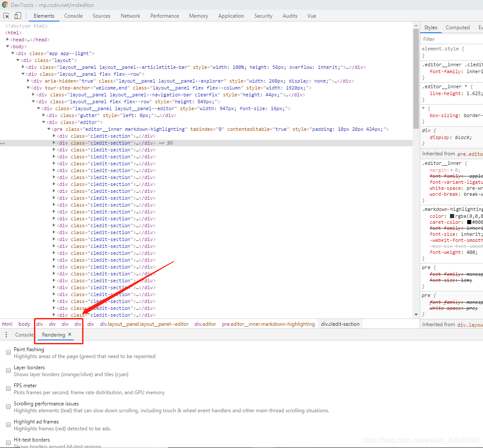
Task: Enable the Paint flashing checkbox
Action: pos(8,352)
